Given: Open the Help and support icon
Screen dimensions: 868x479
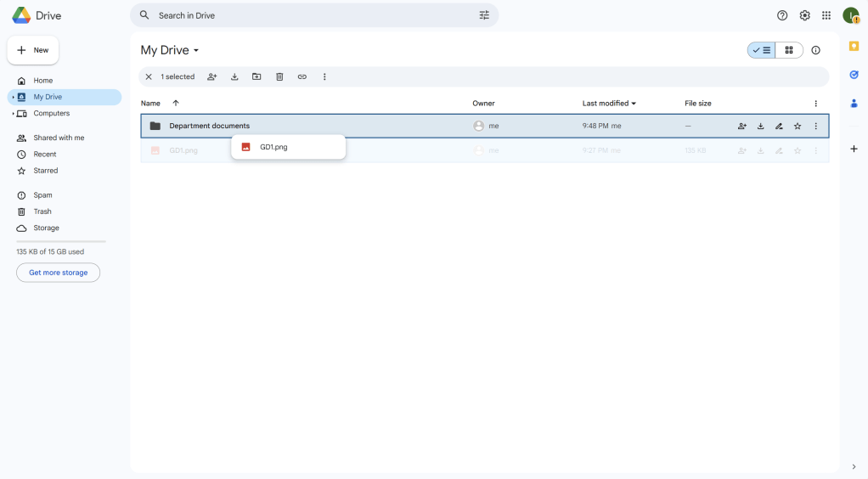Looking at the screenshot, I should (x=782, y=15).
